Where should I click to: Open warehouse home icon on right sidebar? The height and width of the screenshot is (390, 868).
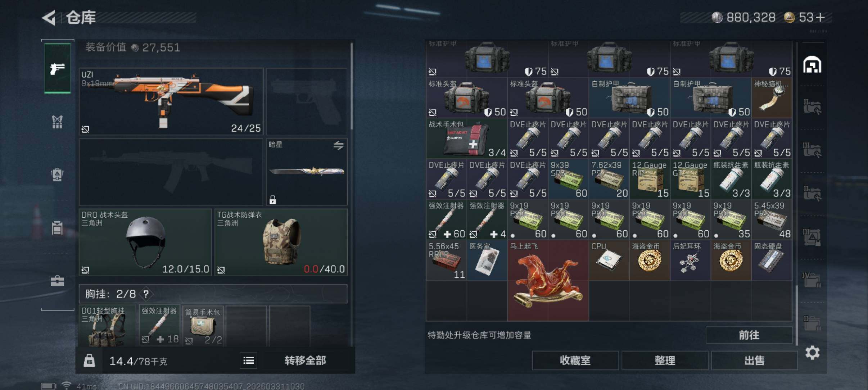(x=812, y=65)
